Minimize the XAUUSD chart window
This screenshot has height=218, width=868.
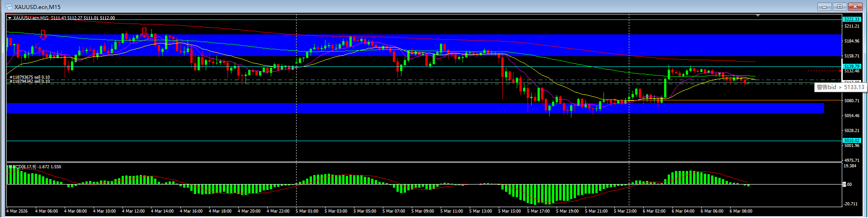pos(824,7)
